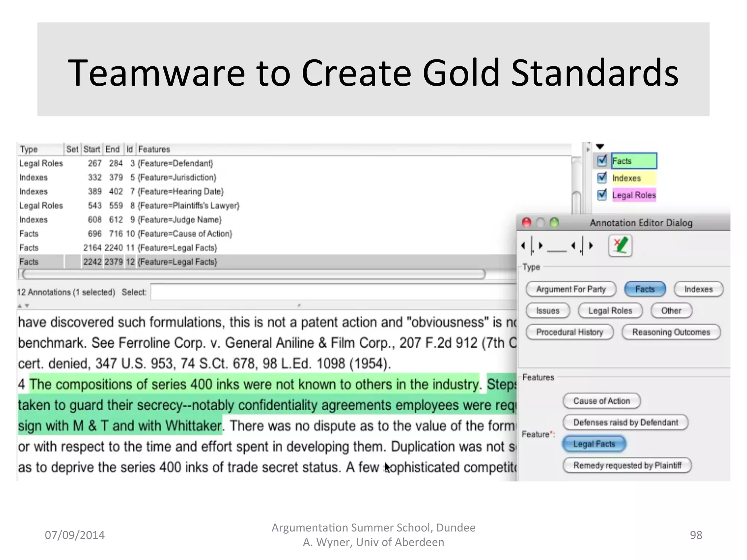The height and width of the screenshot is (560, 747).
Task: Sort annotations by Start column header
Action: point(92,149)
